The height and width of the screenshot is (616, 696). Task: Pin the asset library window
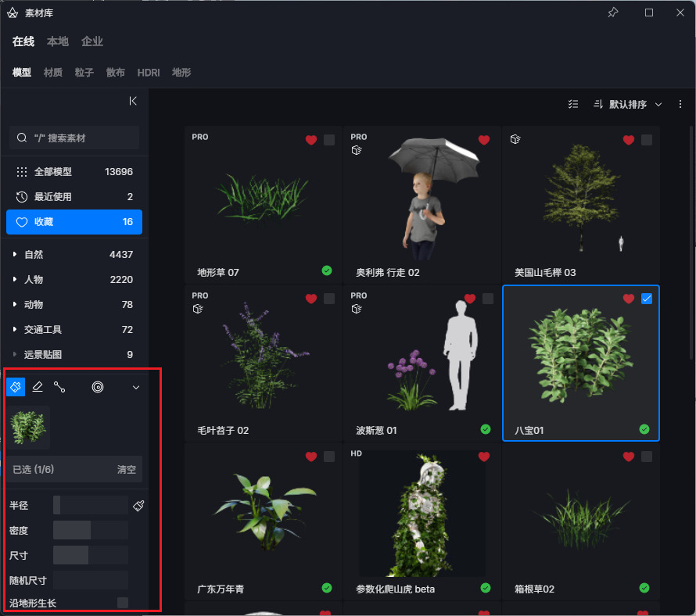613,13
